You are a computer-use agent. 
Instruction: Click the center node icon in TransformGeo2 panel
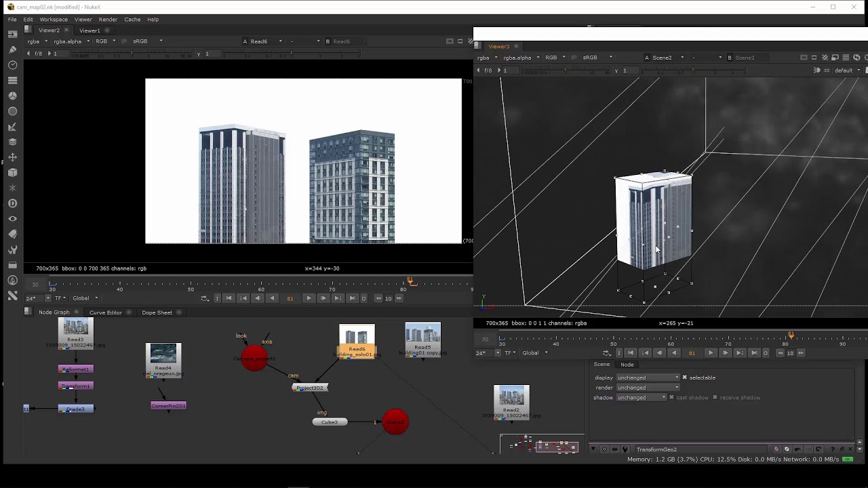pyautogui.click(x=604, y=449)
